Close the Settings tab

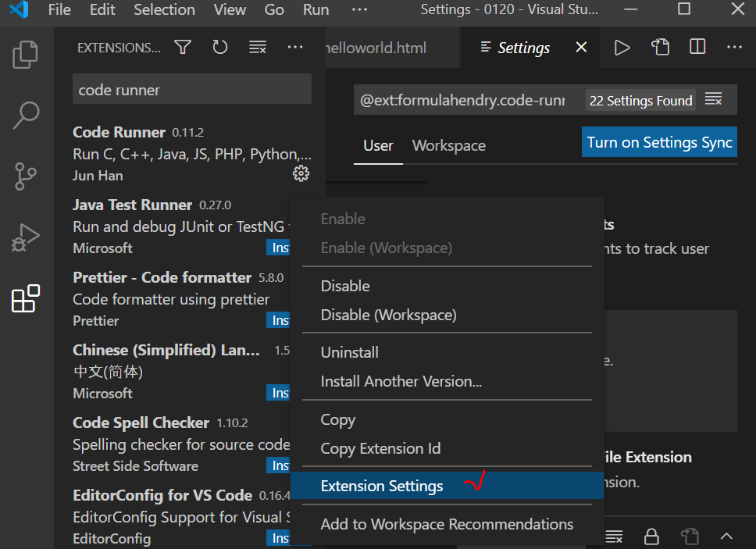coord(582,47)
